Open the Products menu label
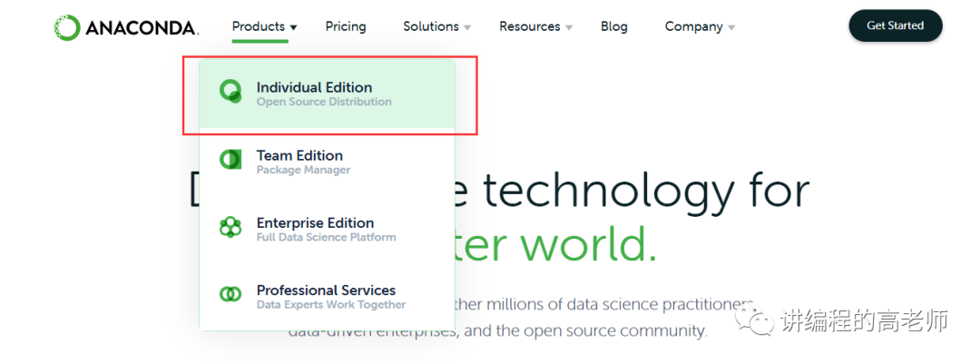Image resolution: width=980 pixels, height=364 pixels. click(258, 26)
